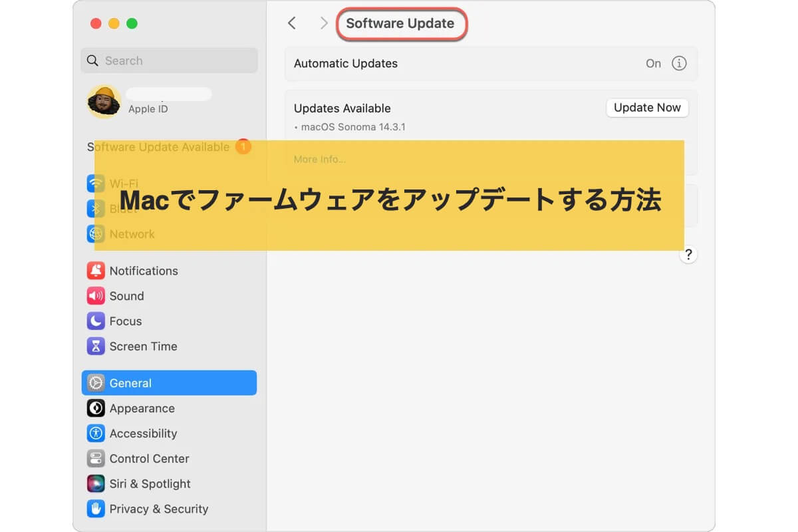Click the Automatic Updates info button
This screenshot has width=798, height=532.
(679, 63)
